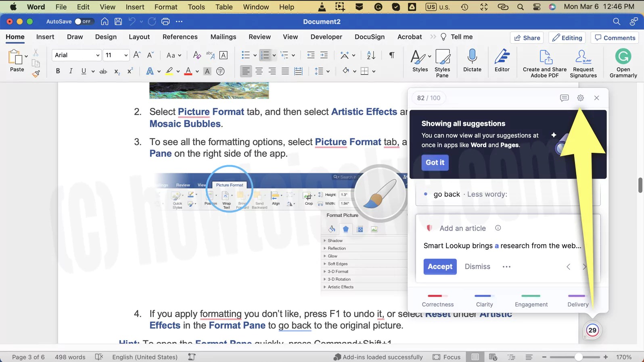The width and height of the screenshot is (644, 362).
Task: Open the Design ribbon tab
Action: 106,37
